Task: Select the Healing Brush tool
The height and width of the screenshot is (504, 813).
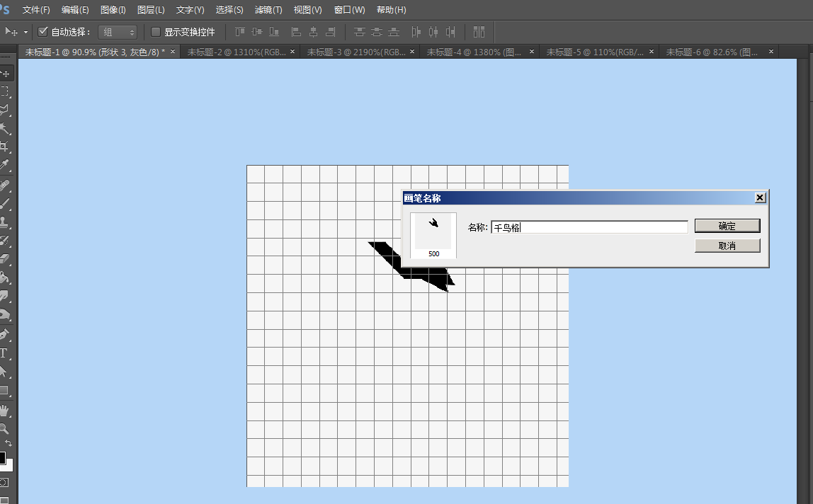Action: tap(5, 185)
